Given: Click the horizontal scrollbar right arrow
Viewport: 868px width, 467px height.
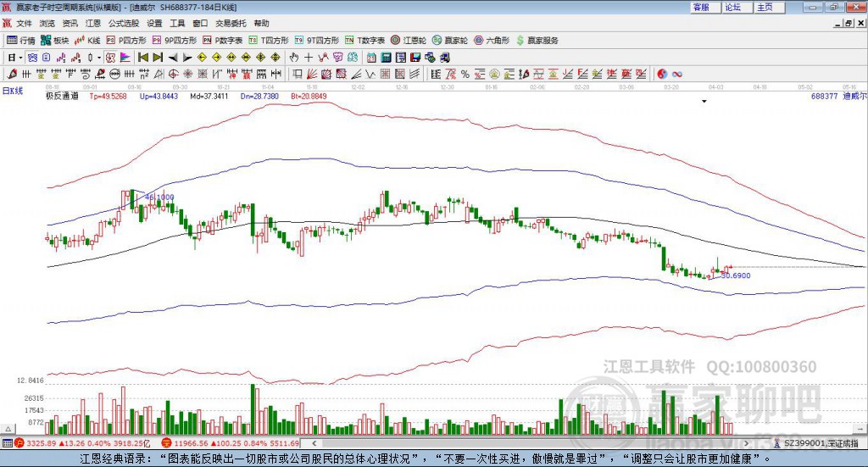Looking at the screenshot, I should coord(746,443).
